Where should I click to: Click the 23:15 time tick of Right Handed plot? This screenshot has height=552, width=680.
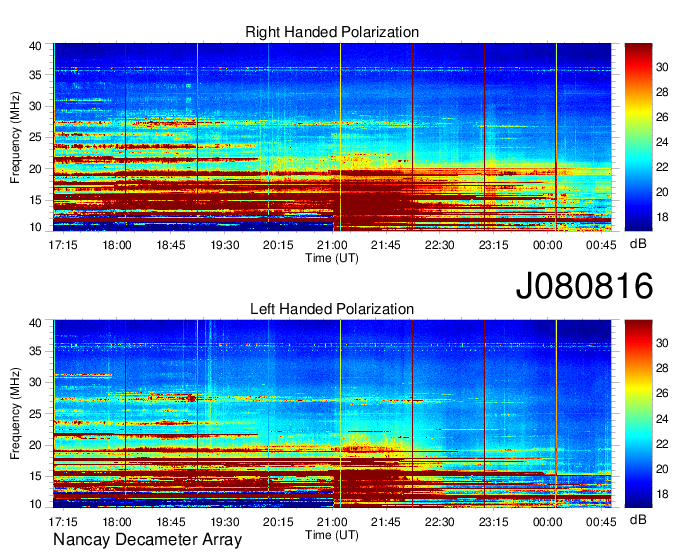point(494,245)
